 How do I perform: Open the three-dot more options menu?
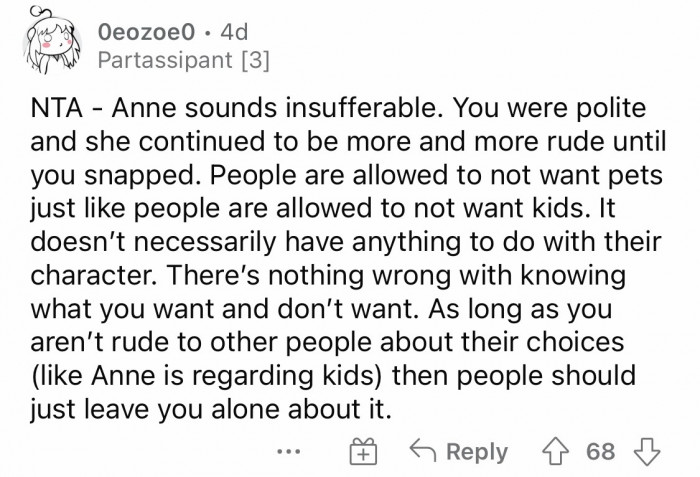[290, 451]
